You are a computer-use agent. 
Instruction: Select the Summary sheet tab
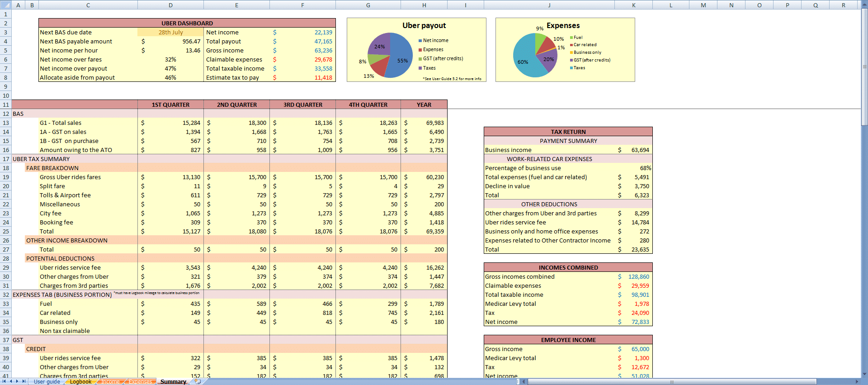173,381
